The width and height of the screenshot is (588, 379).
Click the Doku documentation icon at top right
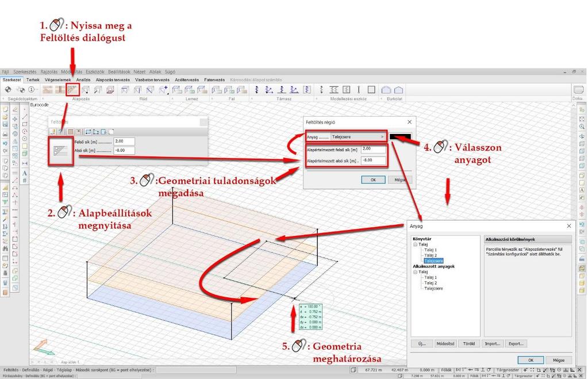[579, 90]
